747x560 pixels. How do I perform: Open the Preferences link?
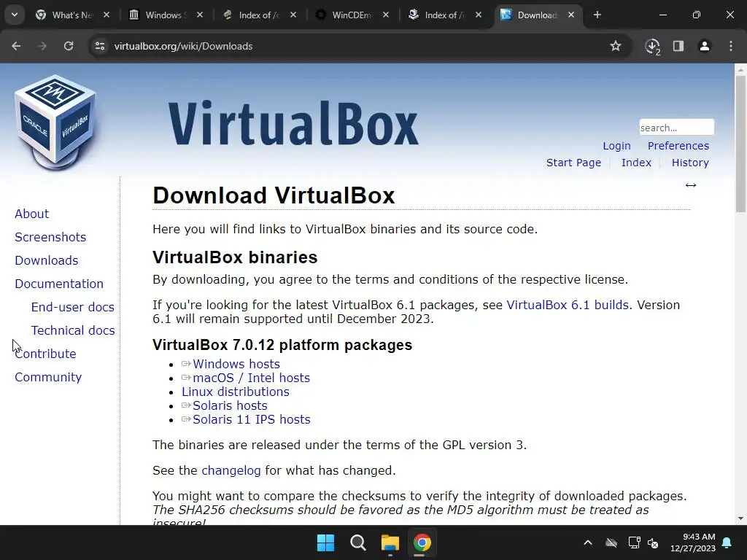(678, 146)
